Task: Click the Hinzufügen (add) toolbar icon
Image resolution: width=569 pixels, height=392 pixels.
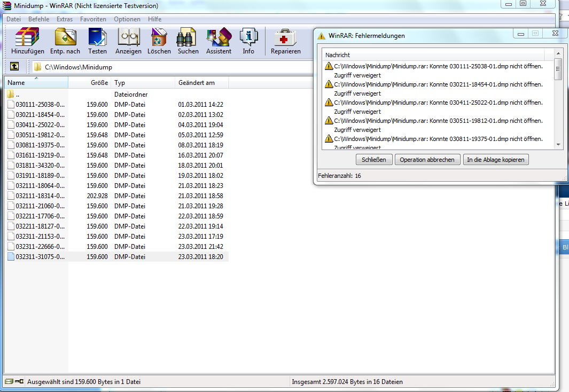Action: pos(27,37)
